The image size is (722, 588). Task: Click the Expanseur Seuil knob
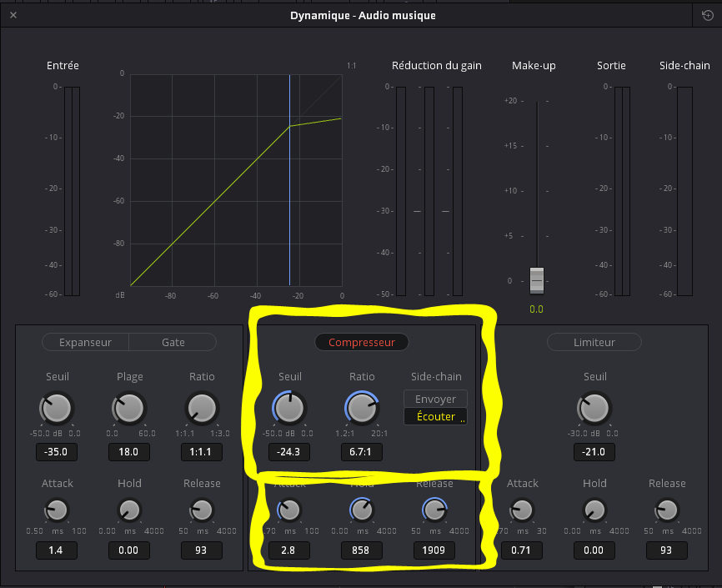tap(57, 409)
